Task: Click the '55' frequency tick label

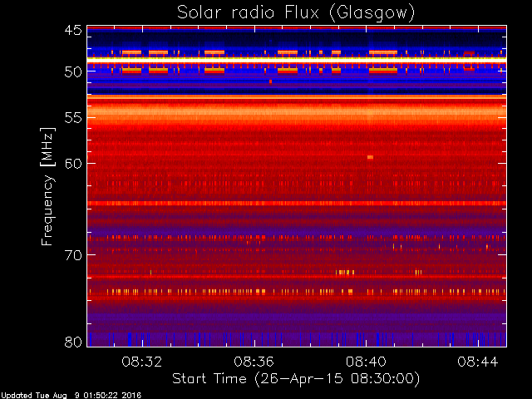Action: click(x=73, y=118)
